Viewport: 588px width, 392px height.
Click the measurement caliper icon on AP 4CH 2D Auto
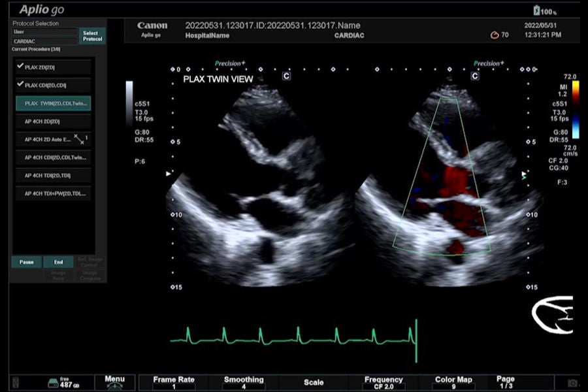pos(79,139)
